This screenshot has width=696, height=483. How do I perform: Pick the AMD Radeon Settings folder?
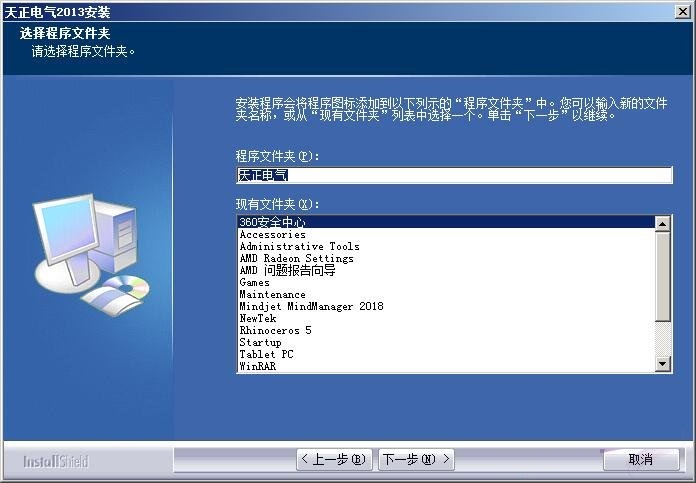pyautogui.click(x=446, y=258)
